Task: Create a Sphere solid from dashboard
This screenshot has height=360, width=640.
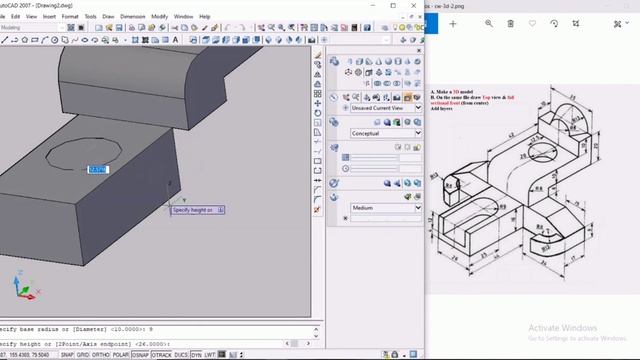Action: coord(388,62)
